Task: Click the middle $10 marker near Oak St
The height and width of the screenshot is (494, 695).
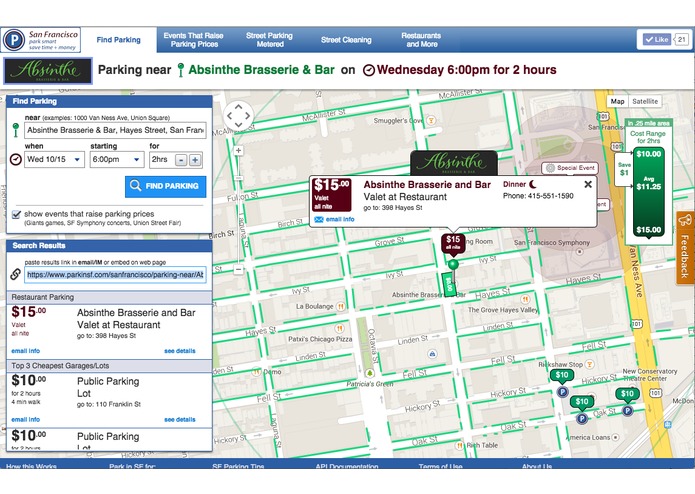Action: pos(582,402)
